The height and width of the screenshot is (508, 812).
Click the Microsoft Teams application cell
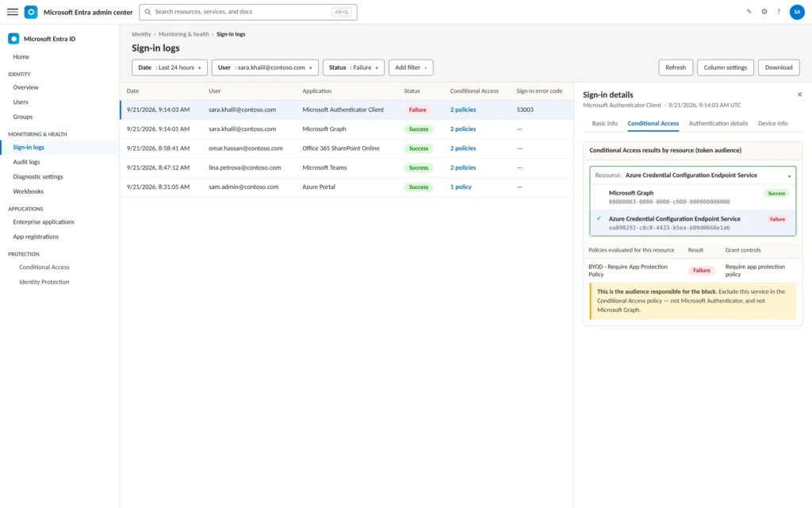pos(324,167)
